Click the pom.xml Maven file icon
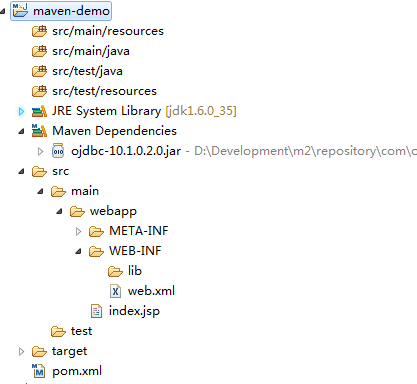This screenshot has height=384, width=417. coord(39,371)
